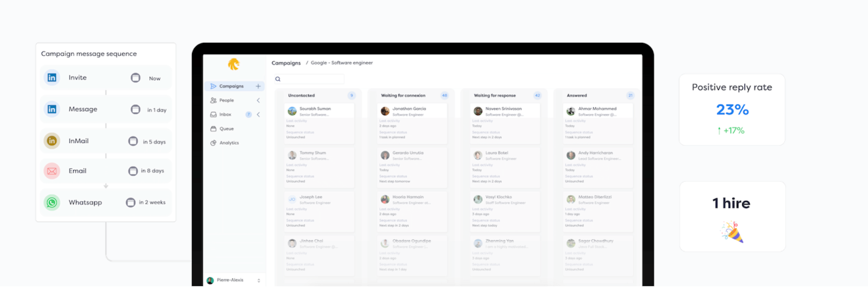The image size is (868, 307).
Task: Click the Analytics pie chart icon
Action: tap(213, 143)
